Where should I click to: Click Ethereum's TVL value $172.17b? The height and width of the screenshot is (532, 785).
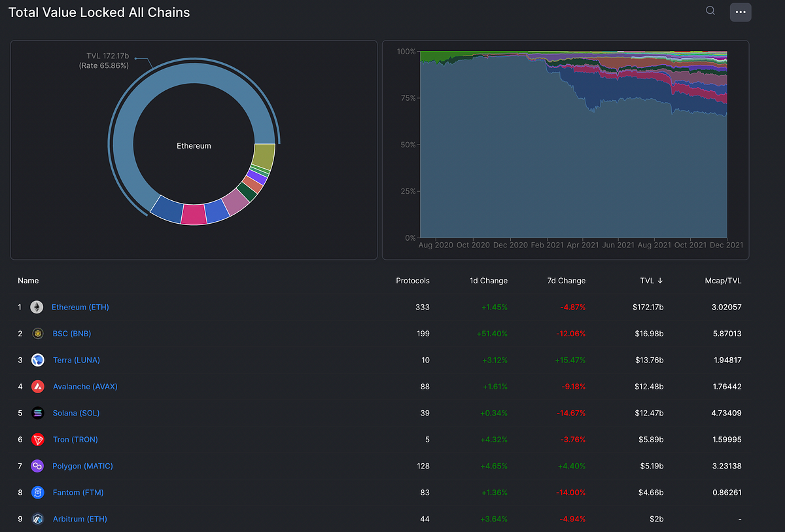click(647, 307)
